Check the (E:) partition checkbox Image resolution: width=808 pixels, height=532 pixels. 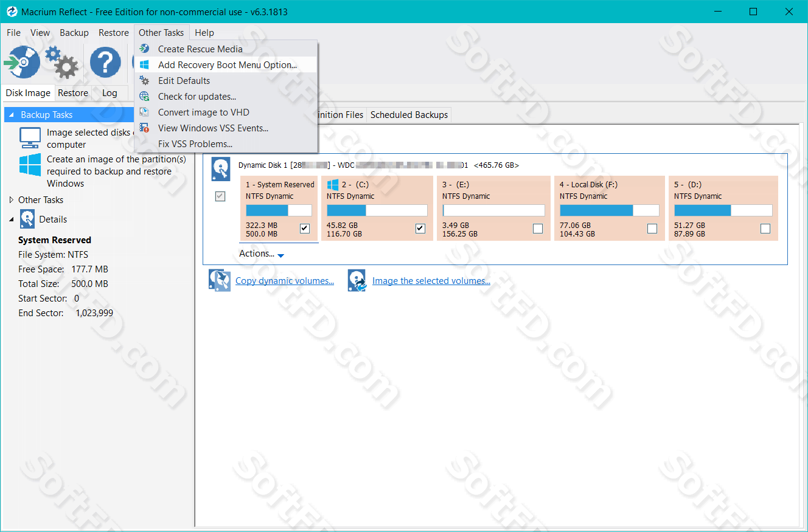[x=538, y=229]
